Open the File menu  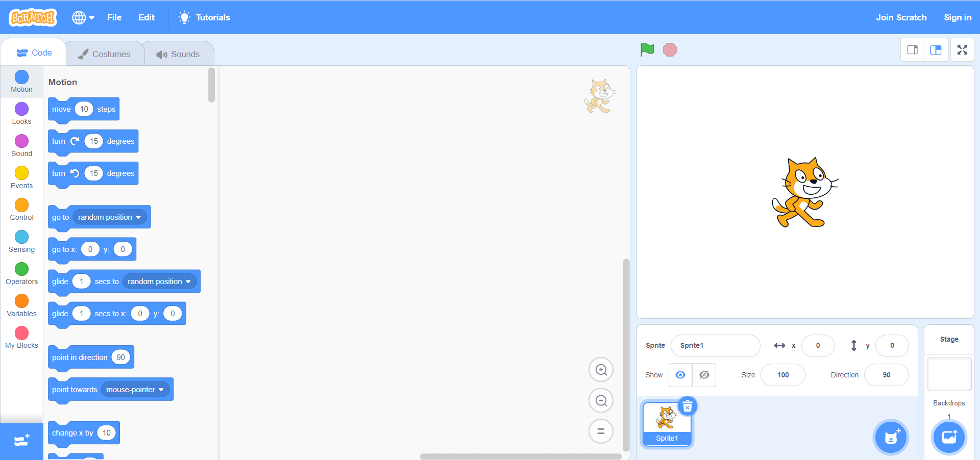[114, 17]
